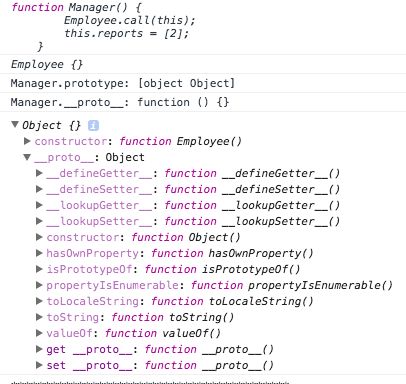Expand the __lookupSetter__ property arrow
Screen dimensions: 406x384
[39, 221]
